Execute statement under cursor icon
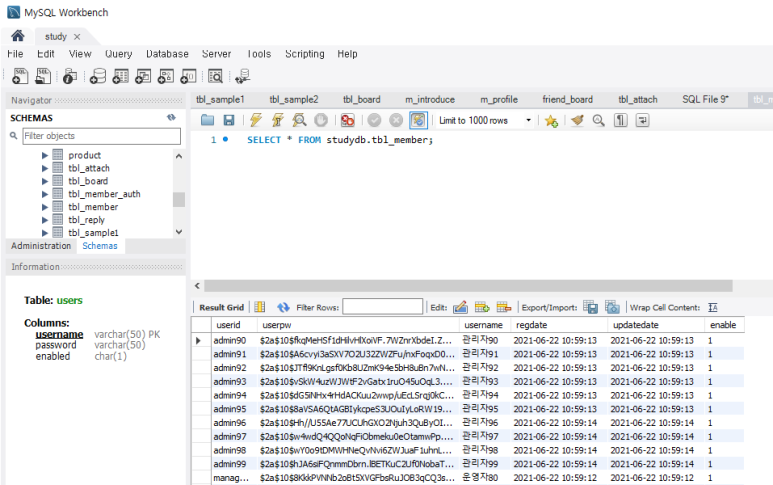 point(278,120)
